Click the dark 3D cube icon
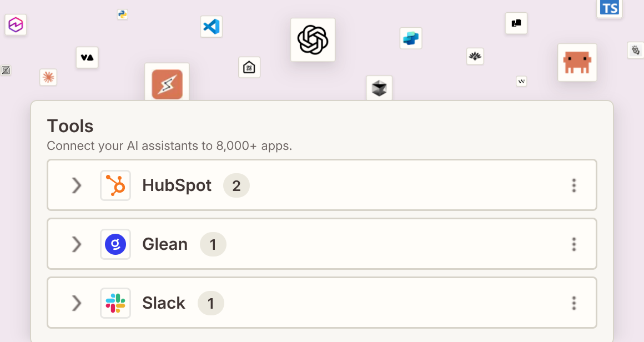 pyautogui.click(x=379, y=88)
